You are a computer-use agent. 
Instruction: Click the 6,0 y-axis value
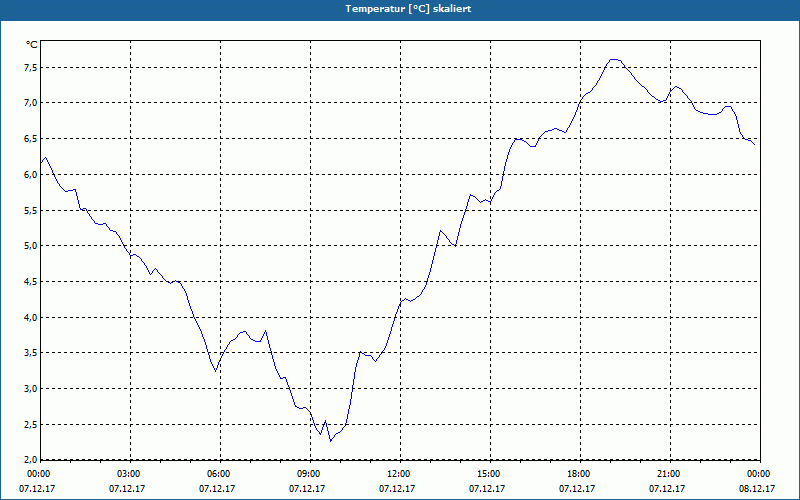[x=32, y=174]
